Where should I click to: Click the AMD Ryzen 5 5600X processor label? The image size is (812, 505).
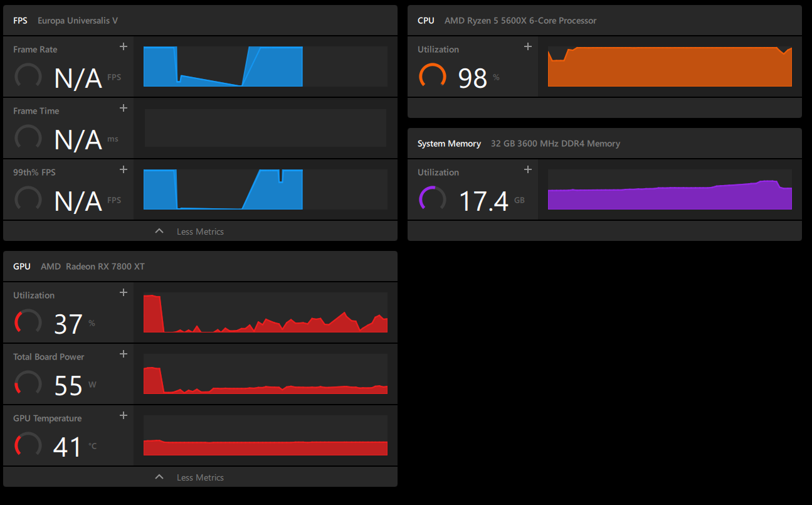click(x=520, y=21)
